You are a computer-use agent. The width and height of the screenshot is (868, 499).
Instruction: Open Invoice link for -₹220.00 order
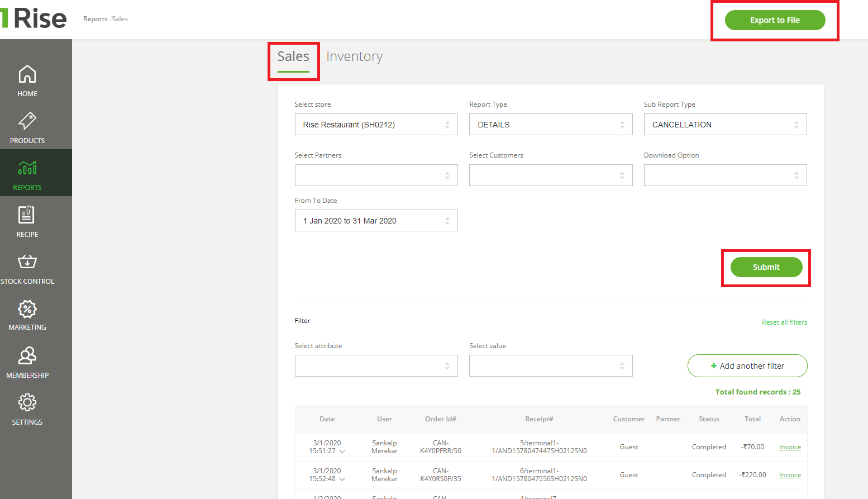click(x=790, y=475)
